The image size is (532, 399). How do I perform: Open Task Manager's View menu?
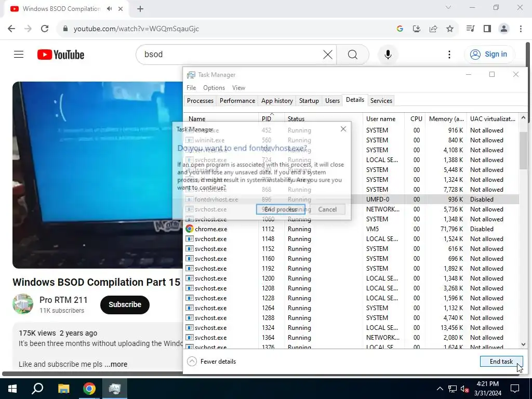point(238,87)
